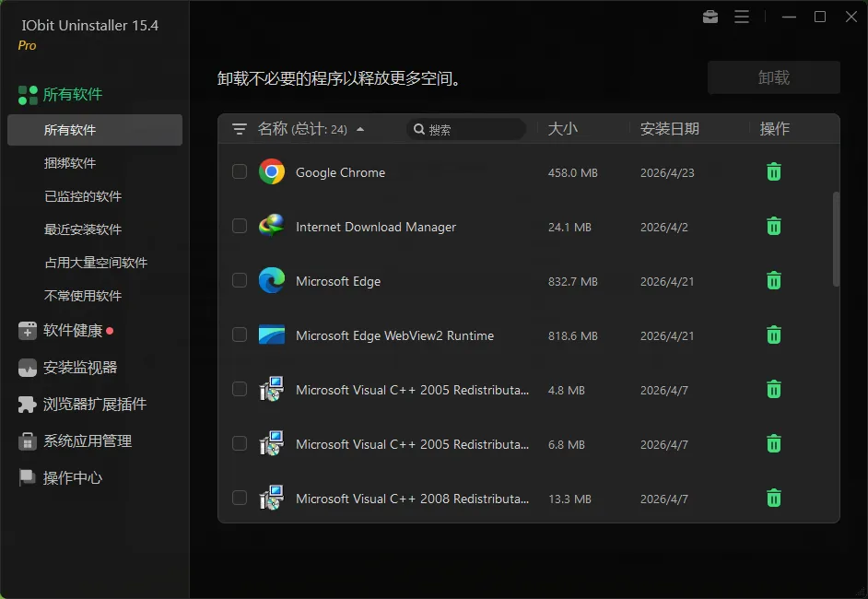Sort list by 安装日期 column
The image size is (868, 599).
(669, 129)
